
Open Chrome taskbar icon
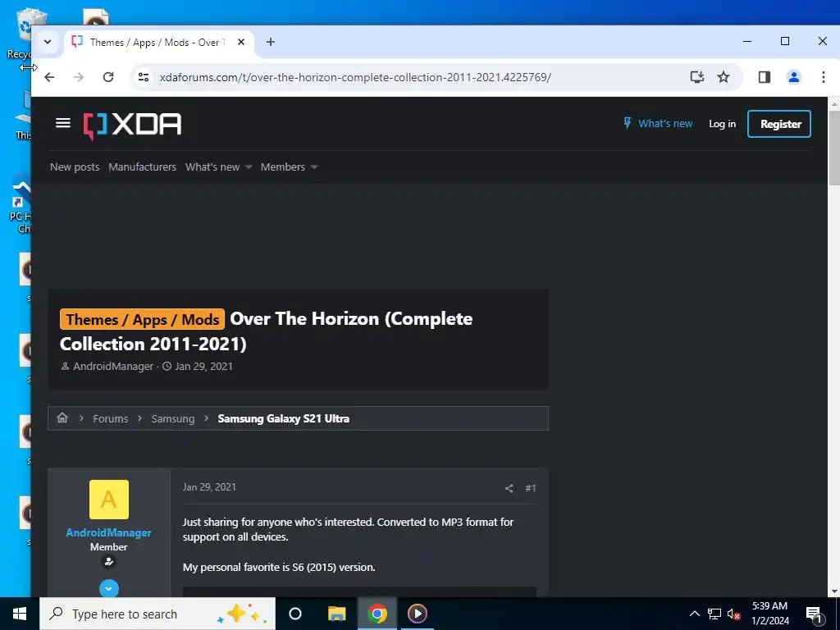click(x=377, y=614)
